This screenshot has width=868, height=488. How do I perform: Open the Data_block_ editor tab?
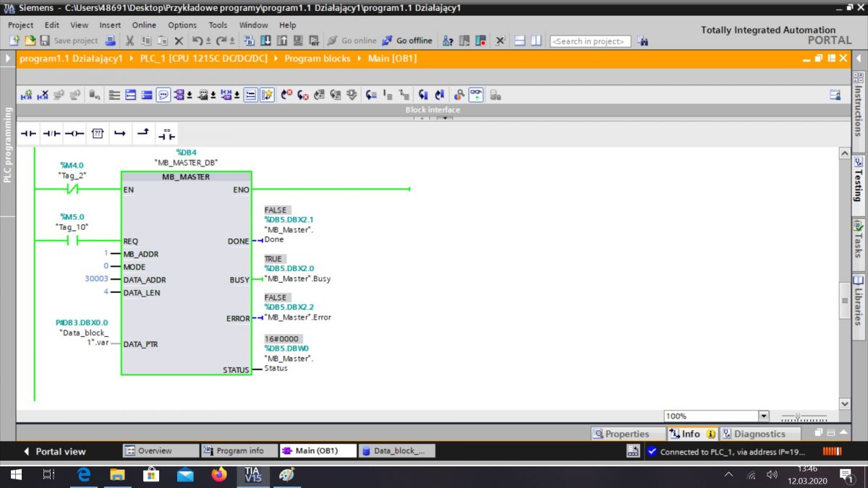click(397, 450)
